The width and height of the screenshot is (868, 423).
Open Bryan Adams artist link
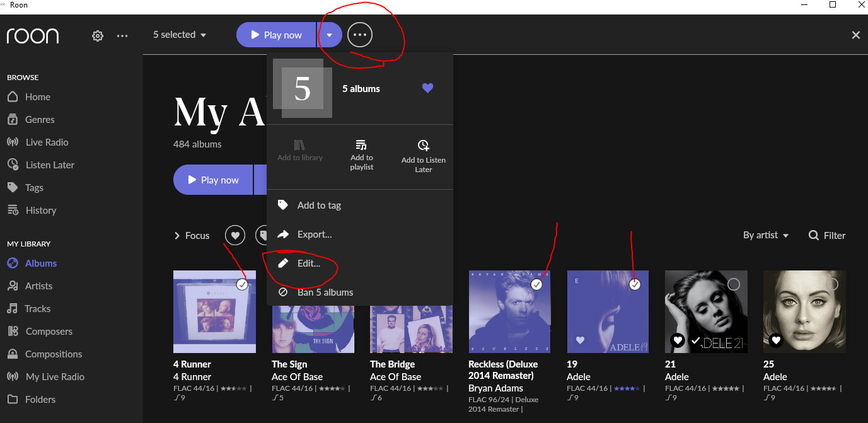coord(496,388)
